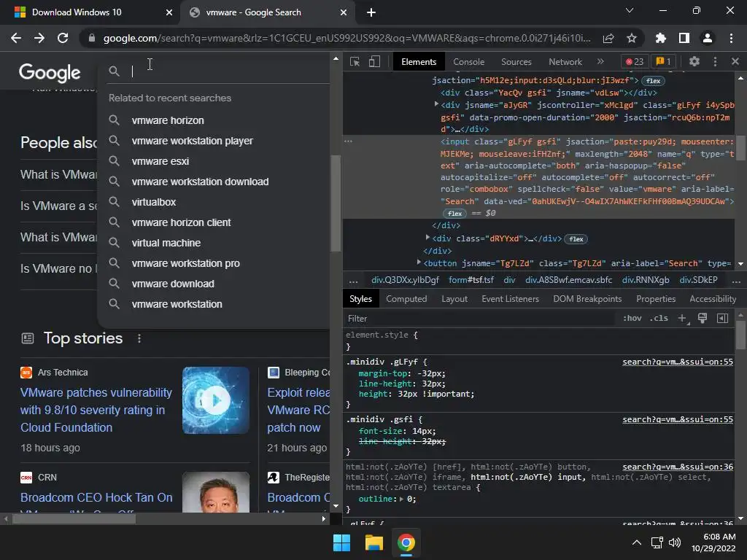This screenshot has width=747, height=560.
Task: Choose the "virtualbox" suggestion
Action: point(214,203)
